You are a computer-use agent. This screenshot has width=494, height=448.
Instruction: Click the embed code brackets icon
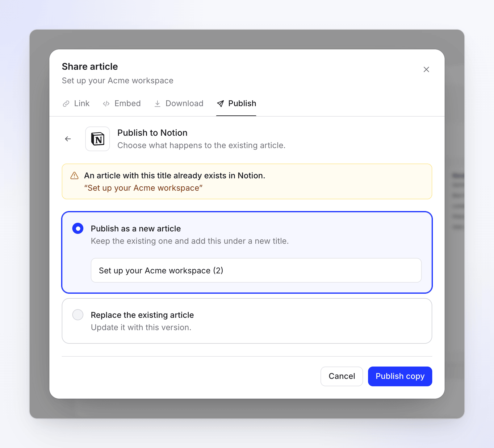click(x=106, y=104)
